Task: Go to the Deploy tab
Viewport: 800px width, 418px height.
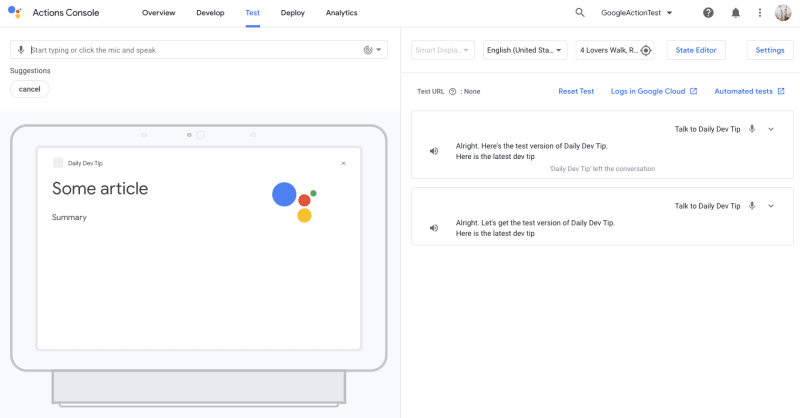Action: (x=292, y=13)
